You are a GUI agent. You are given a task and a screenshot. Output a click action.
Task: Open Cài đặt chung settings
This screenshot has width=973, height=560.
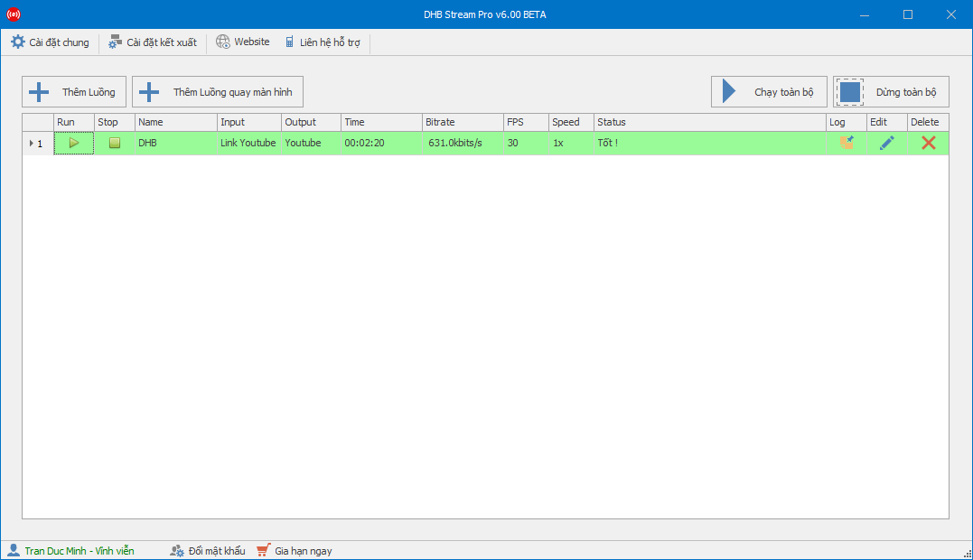[x=50, y=42]
